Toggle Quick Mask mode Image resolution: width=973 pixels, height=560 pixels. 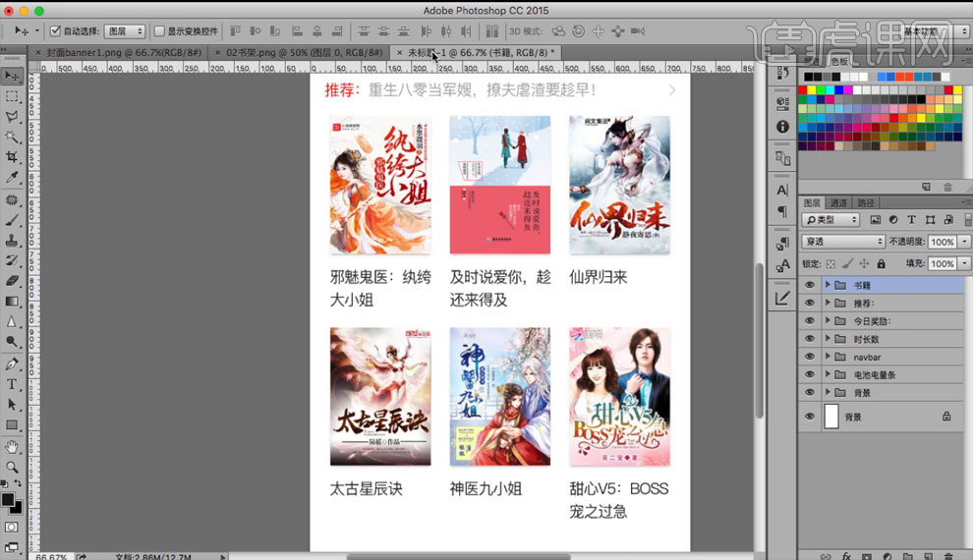pyautogui.click(x=12, y=528)
